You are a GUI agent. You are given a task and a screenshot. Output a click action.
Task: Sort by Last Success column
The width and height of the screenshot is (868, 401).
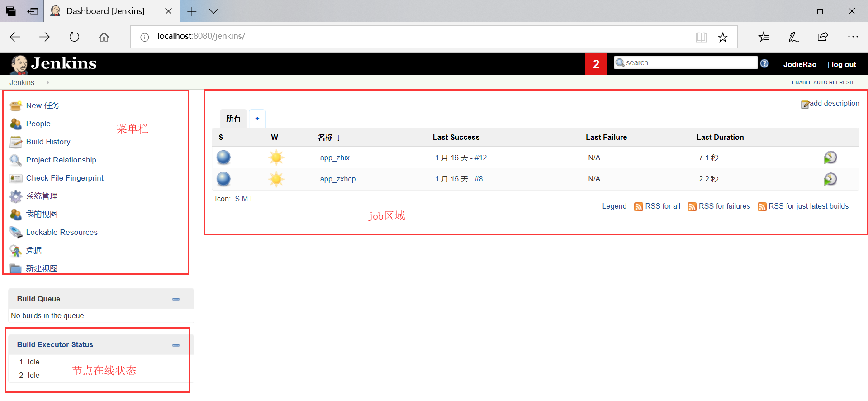pyautogui.click(x=456, y=137)
